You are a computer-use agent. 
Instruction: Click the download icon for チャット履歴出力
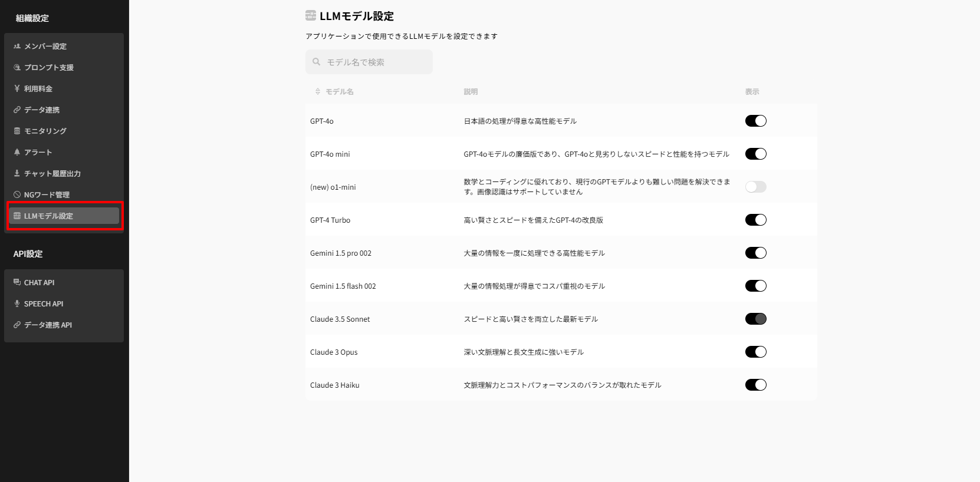click(x=17, y=173)
